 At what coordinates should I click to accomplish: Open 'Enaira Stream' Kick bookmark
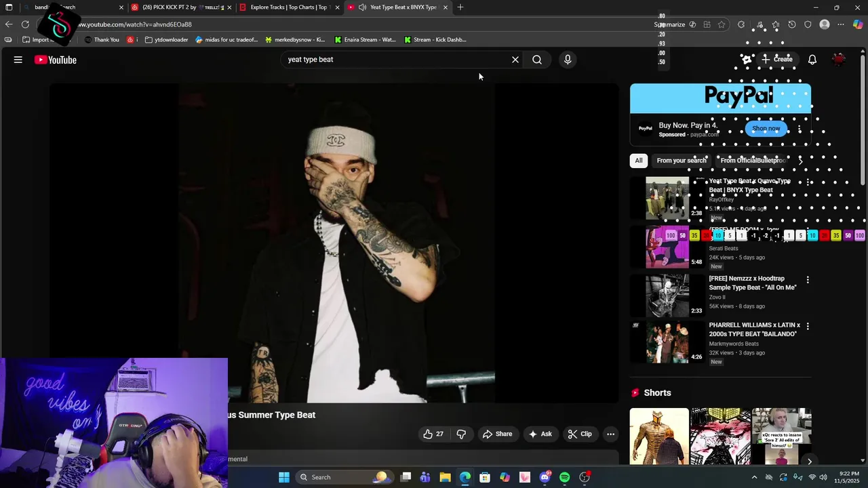(x=365, y=40)
